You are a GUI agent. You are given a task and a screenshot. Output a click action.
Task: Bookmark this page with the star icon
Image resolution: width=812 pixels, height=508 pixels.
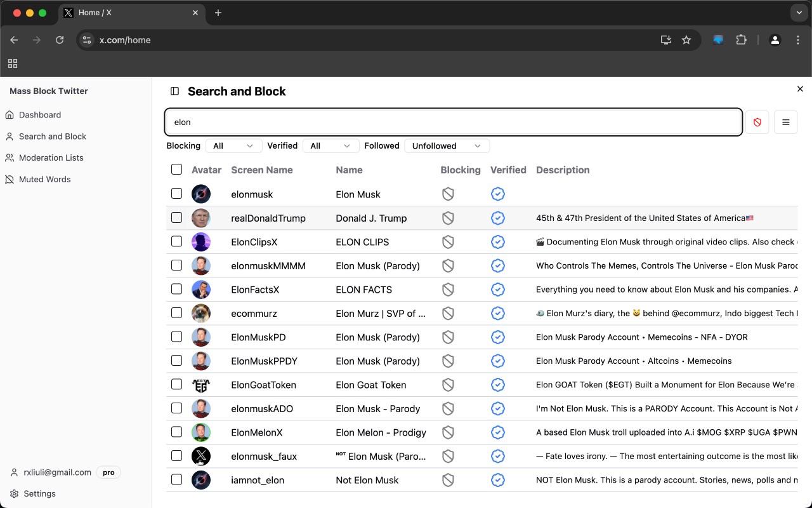click(686, 40)
